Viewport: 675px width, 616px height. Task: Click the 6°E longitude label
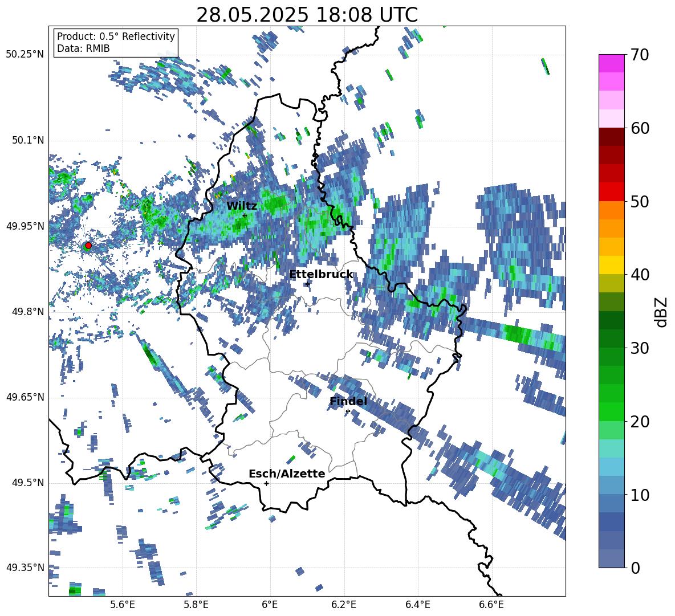point(270,605)
